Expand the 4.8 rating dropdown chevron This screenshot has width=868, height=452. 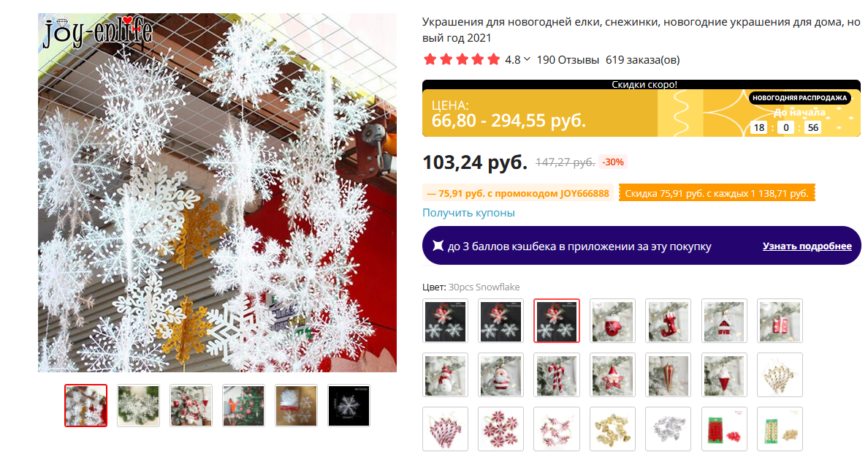527,59
